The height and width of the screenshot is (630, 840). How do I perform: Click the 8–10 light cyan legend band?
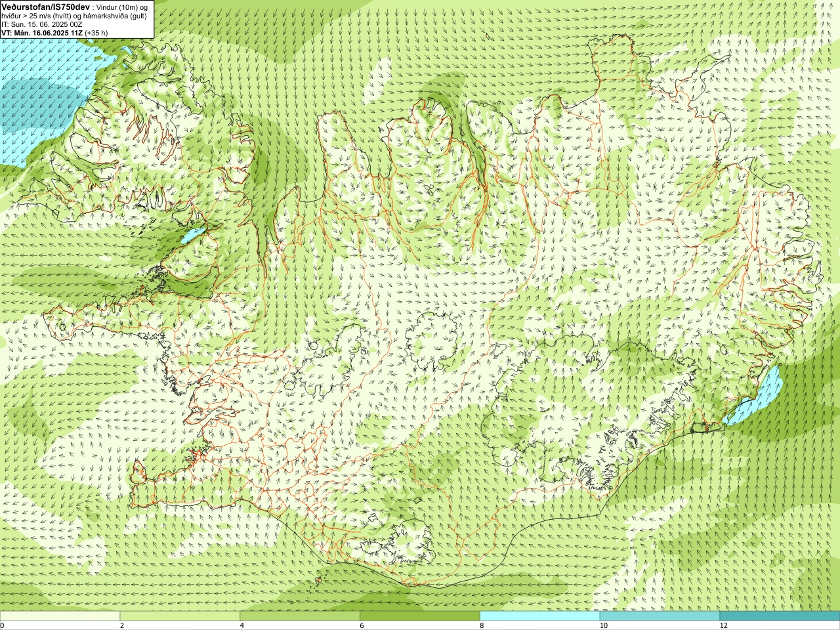coord(540,616)
